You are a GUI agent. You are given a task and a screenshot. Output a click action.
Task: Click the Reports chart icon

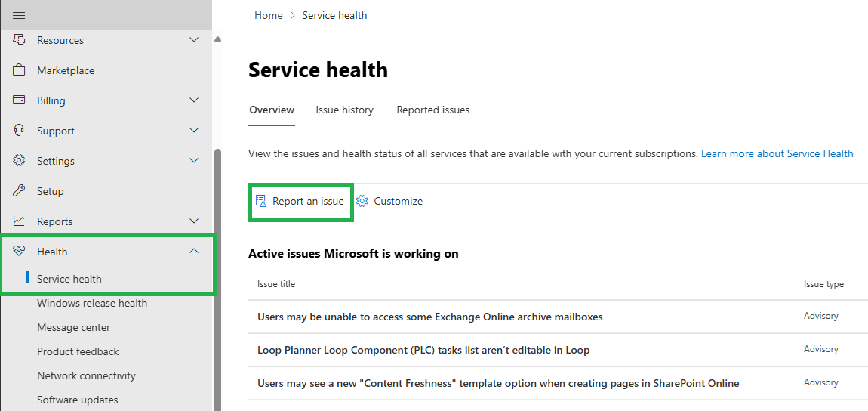pyautogui.click(x=19, y=221)
